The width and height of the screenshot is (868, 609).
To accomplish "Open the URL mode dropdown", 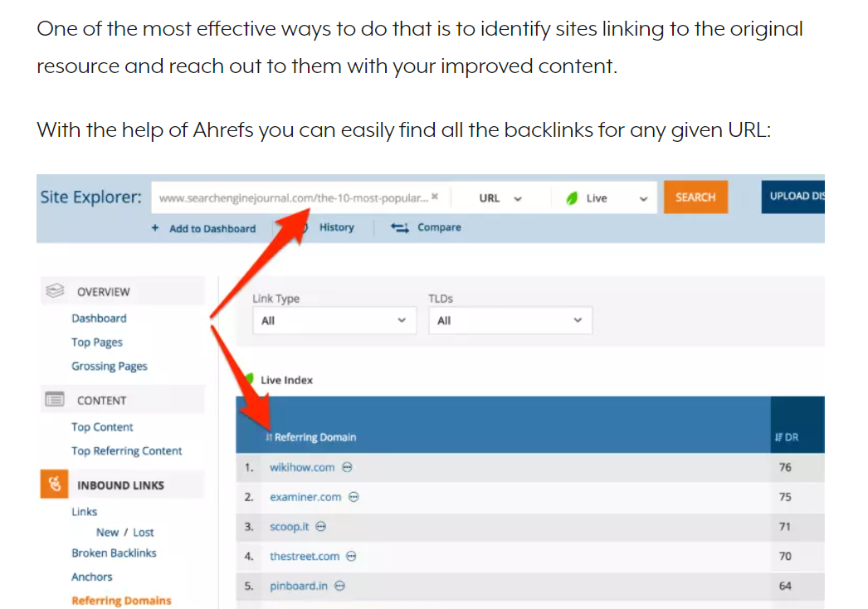I will pos(501,198).
